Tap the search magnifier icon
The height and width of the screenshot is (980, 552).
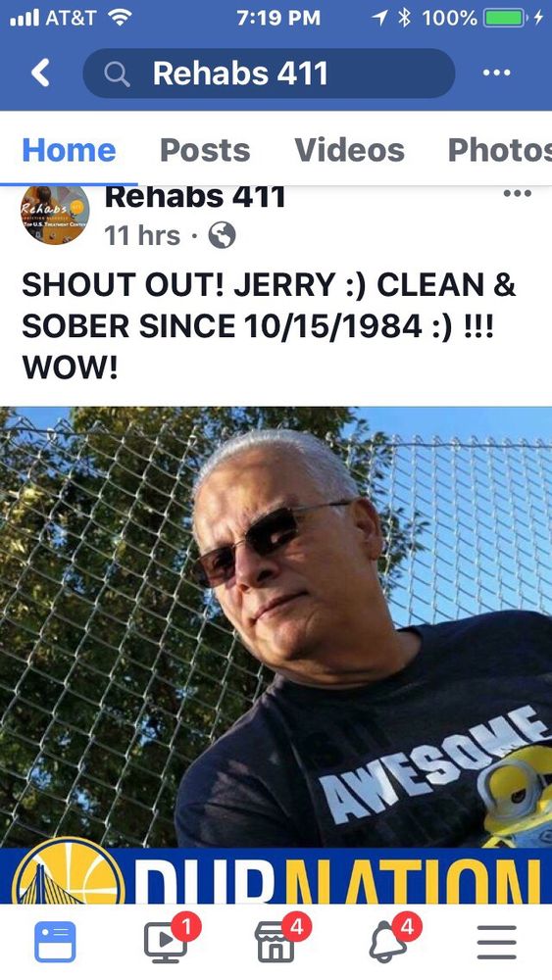pos(117,74)
